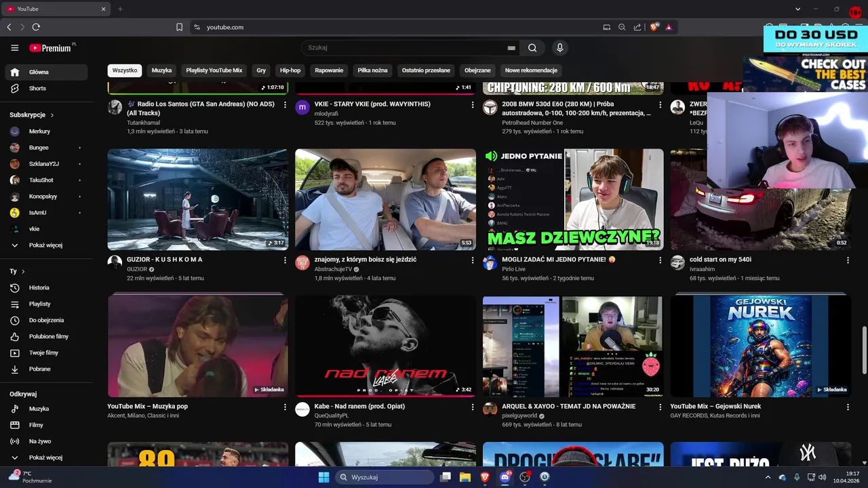Screen dimensions: 868x488
Task: Open Do obejrzenia watch later list
Action: (x=46, y=320)
